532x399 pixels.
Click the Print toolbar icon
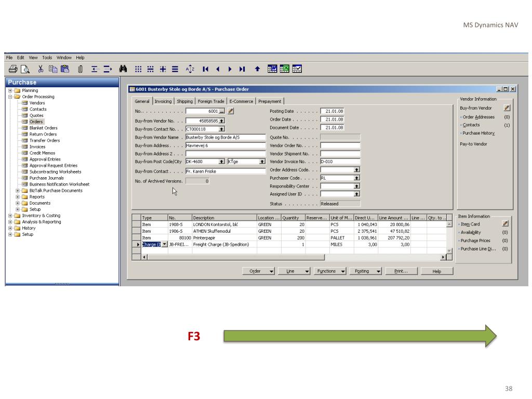pyautogui.click(x=13, y=69)
